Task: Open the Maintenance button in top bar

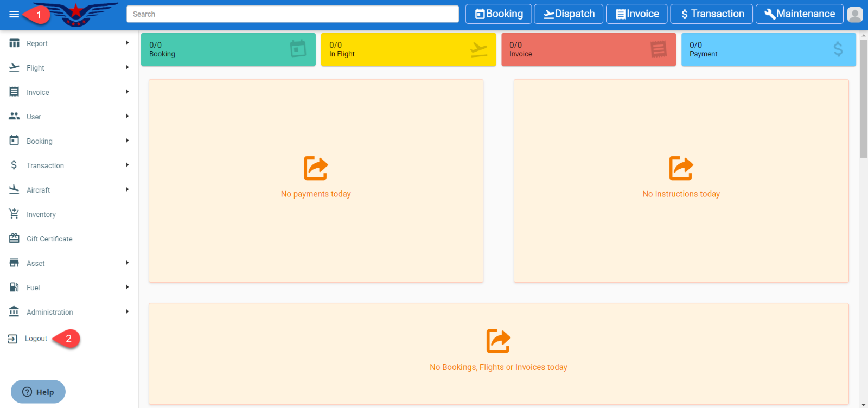Action: (799, 14)
